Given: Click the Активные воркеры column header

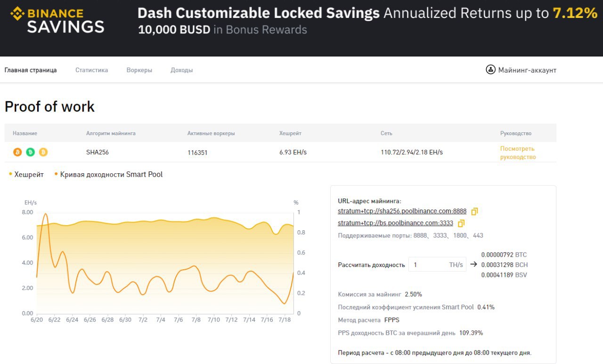Looking at the screenshot, I should point(211,133).
